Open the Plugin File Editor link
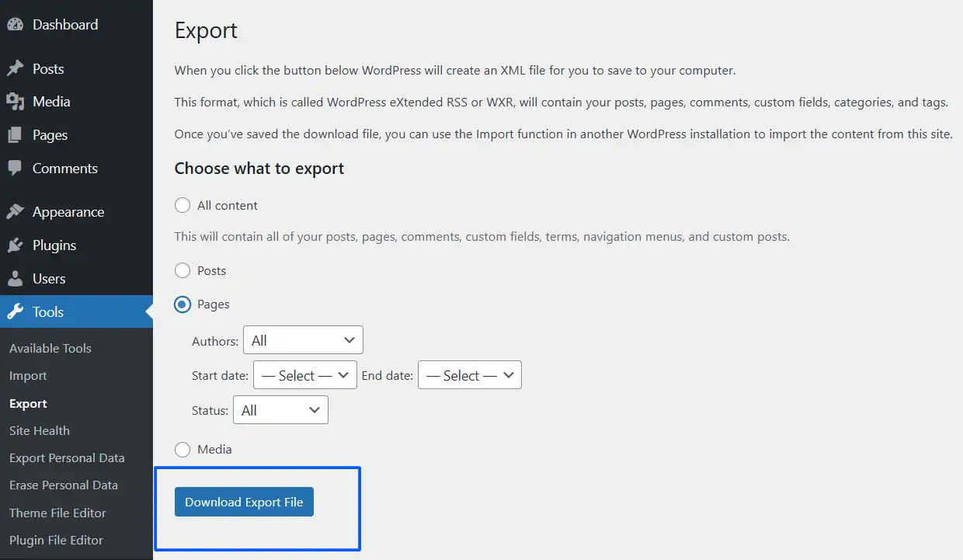The height and width of the screenshot is (560, 963). tap(56, 541)
